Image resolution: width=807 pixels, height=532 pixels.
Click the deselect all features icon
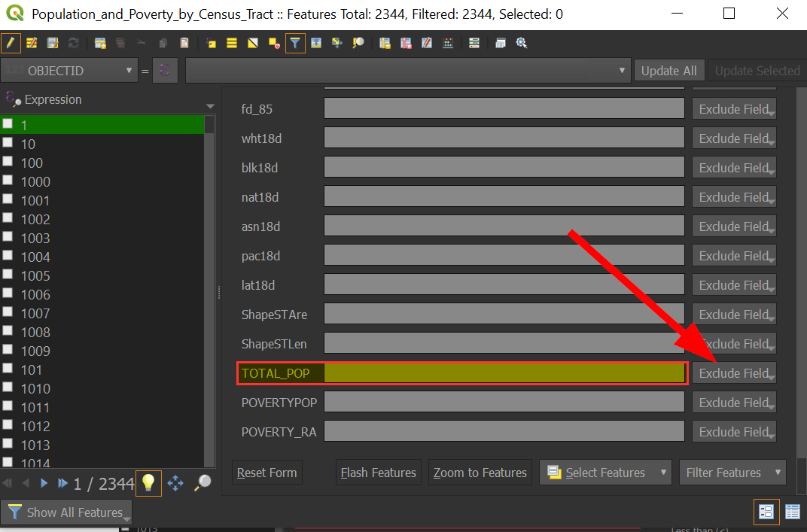(274, 43)
